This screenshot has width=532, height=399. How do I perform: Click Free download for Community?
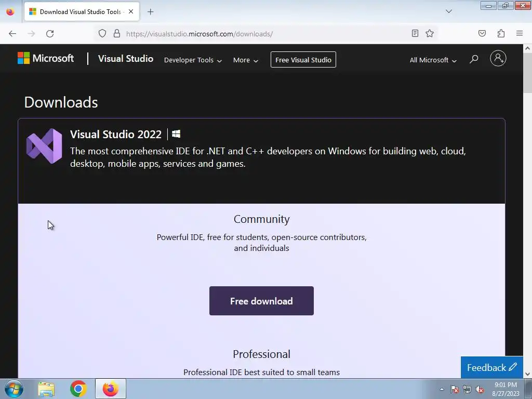(261, 301)
